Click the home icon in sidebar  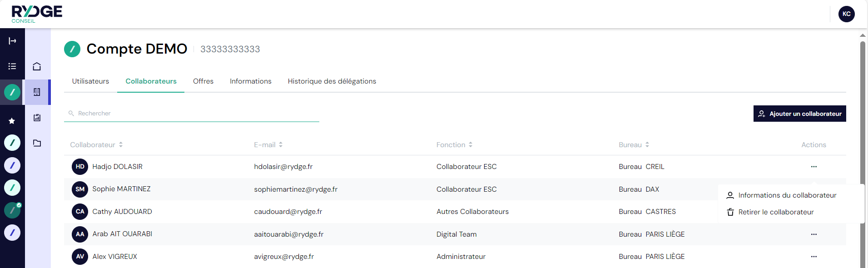click(x=37, y=66)
